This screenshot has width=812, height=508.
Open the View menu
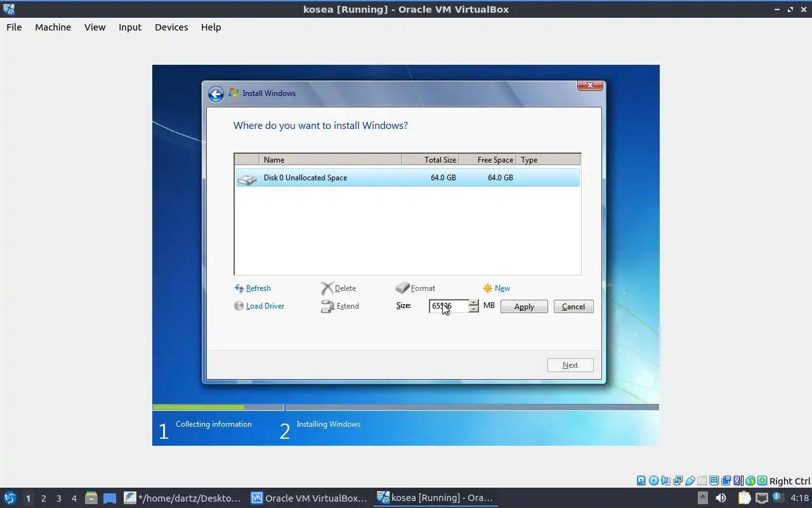tap(95, 27)
